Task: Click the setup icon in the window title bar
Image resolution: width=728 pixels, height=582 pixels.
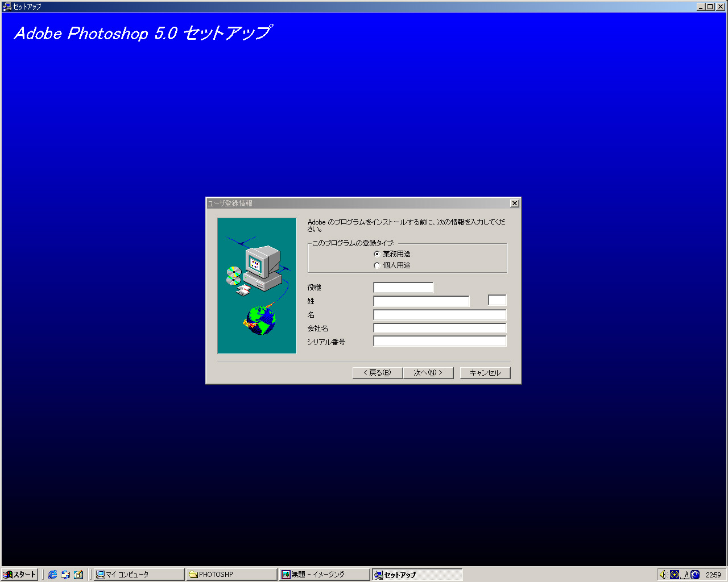Action: (x=7, y=6)
